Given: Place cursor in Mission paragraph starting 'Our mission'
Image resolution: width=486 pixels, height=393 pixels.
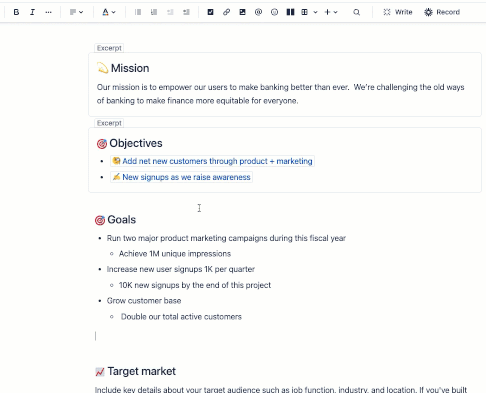Looking at the screenshot, I should coord(280,87).
